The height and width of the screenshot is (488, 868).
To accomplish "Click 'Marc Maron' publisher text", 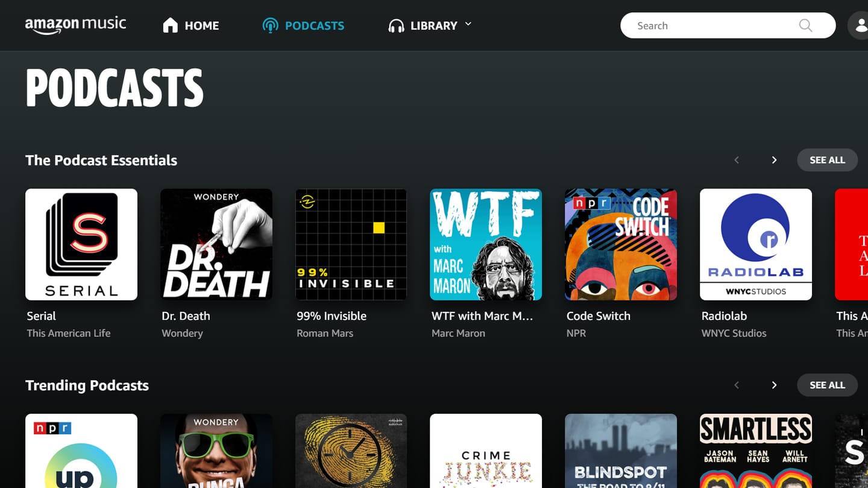I will (x=458, y=333).
